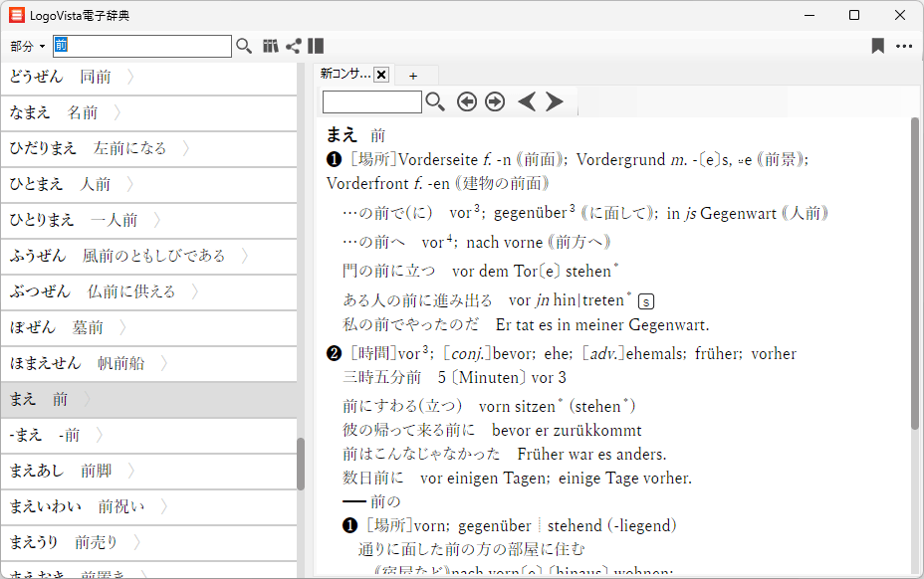
Task: Switch to the 新コンサ... dictionary tab
Action: (x=345, y=75)
